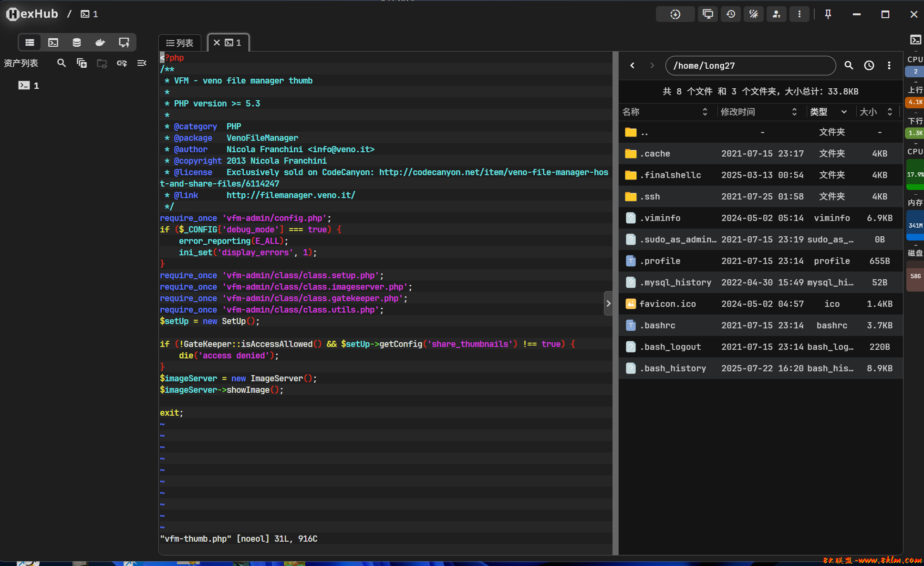
Task: Select asset item 1 in tree
Action: (29, 85)
